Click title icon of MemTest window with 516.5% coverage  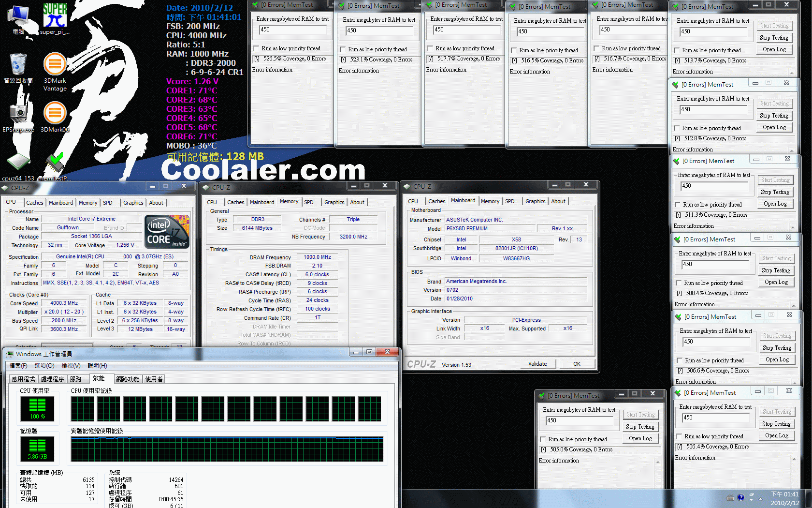513,7
